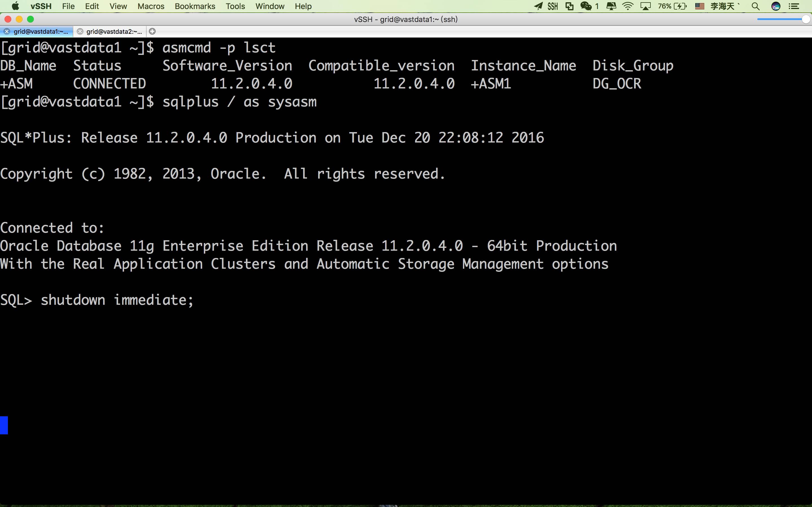Screen dimensions: 812x507
Task: Open Spotlight search magnifier
Action: pyautogui.click(x=755, y=6)
